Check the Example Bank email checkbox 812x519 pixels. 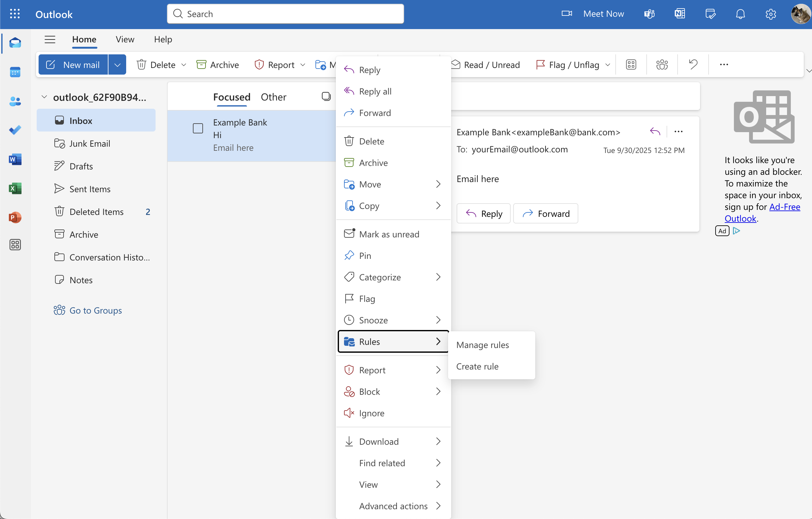(x=198, y=128)
